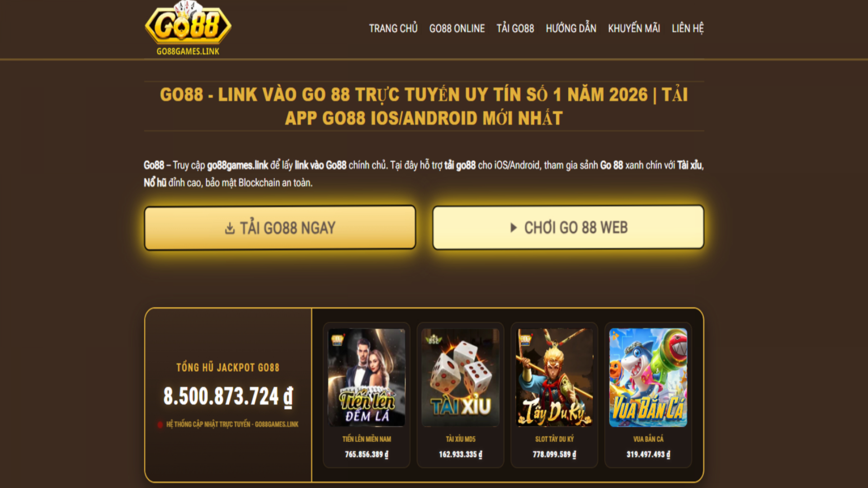
Task: Select Tải Go88 in the navigation
Action: coord(515,28)
